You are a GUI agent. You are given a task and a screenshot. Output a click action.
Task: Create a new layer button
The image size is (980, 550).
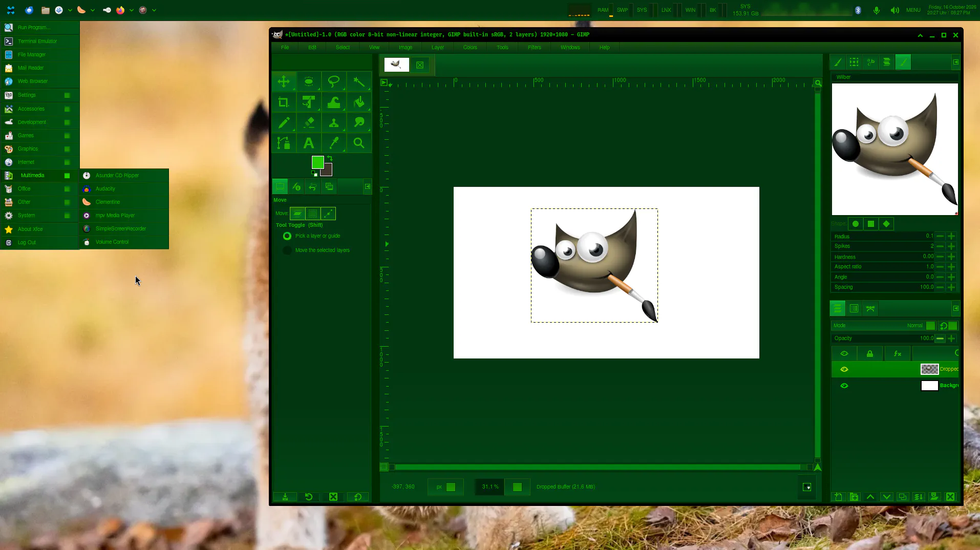coord(838,497)
